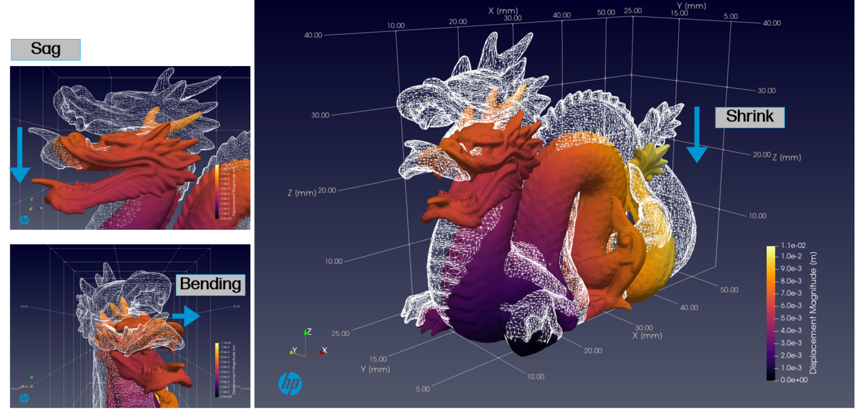Select the green Z axis on the orientation widget

coord(305,333)
